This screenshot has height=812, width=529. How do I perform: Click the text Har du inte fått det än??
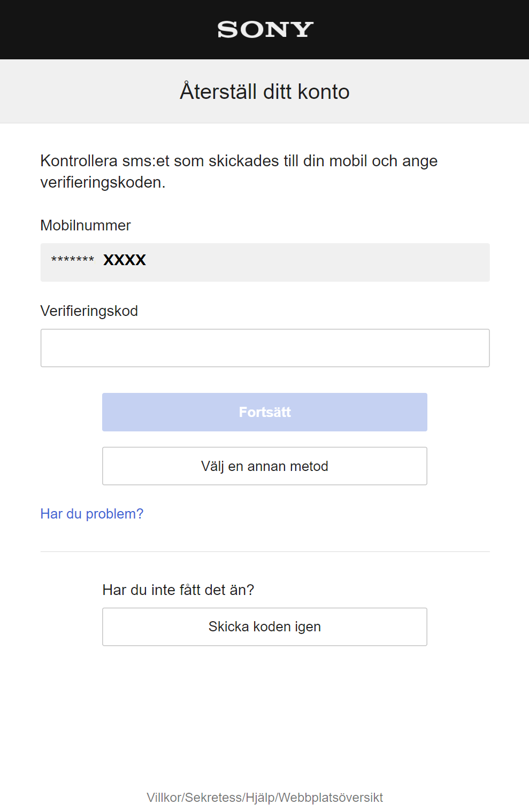pyautogui.click(x=179, y=590)
